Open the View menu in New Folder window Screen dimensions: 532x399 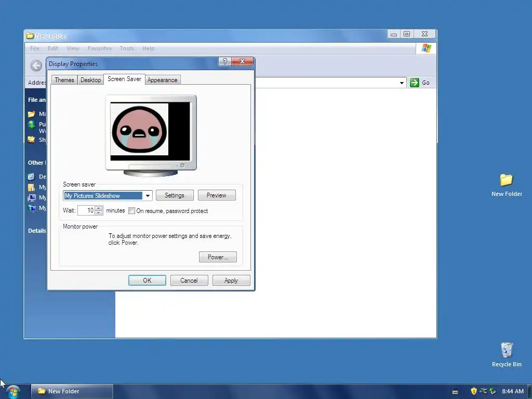tap(73, 48)
